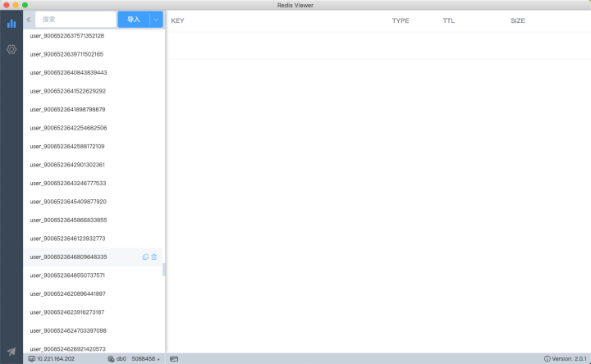Copy key user_9006523646809648335 icon
The width and height of the screenshot is (591, 364).
pos(145,257)
